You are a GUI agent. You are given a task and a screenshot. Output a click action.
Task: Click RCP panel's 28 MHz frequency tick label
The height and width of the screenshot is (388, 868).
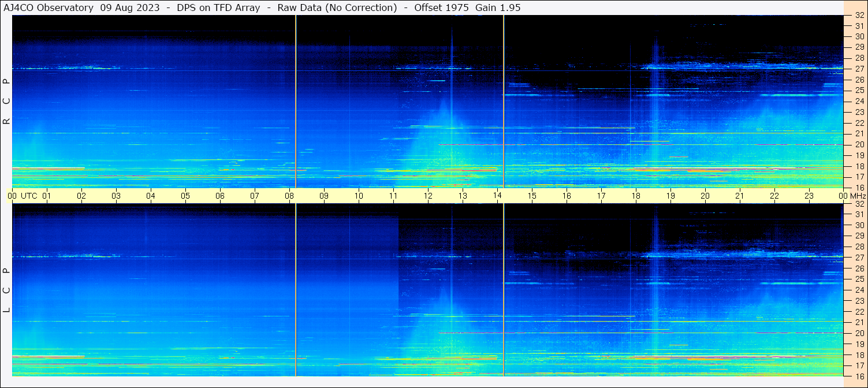pos(859,58)
